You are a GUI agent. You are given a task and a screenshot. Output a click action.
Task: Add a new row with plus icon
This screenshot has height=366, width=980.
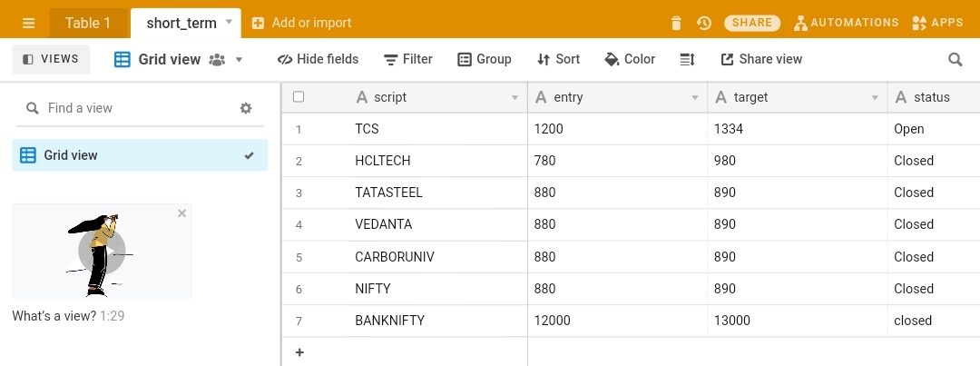(299, 352)
